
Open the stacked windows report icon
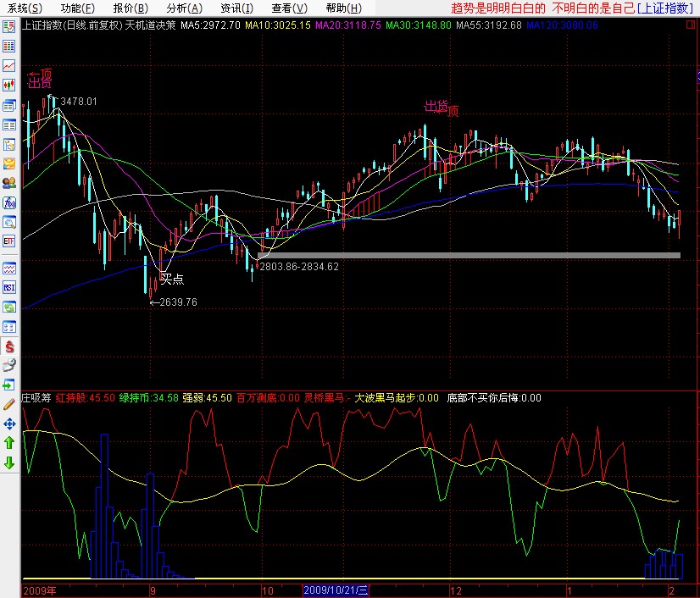tap(9, 106)
